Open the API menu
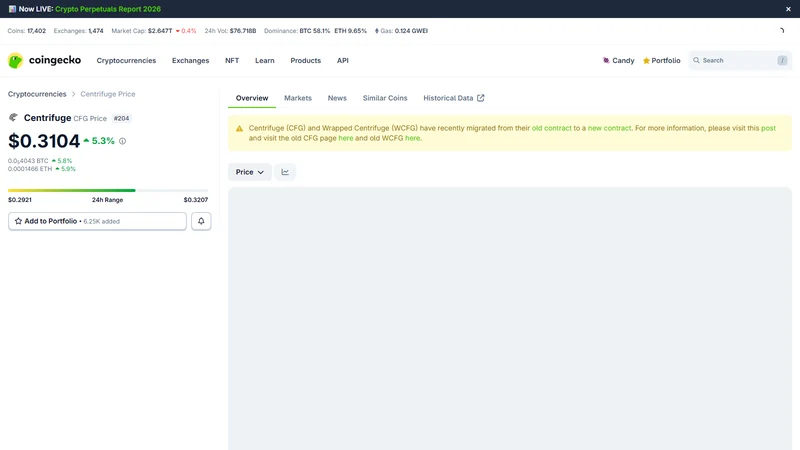 click(x=342, y=60)
